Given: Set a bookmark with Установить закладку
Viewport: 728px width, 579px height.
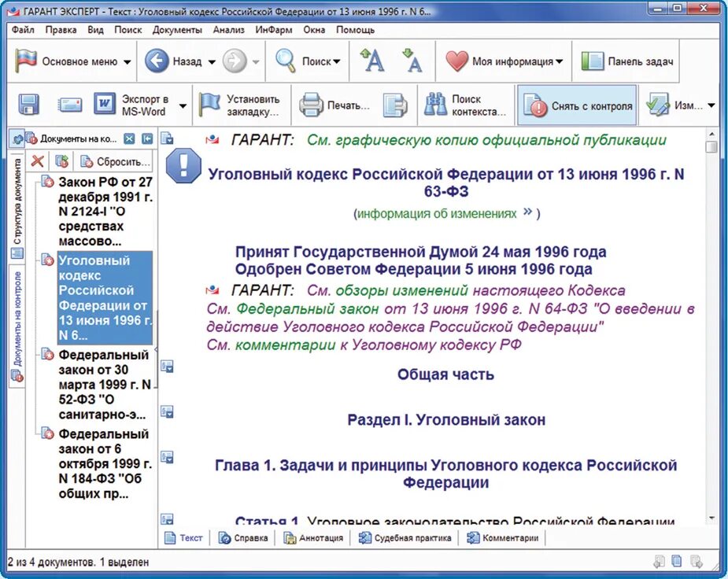Looking at the screenshot, I should [x=239, y=105].
